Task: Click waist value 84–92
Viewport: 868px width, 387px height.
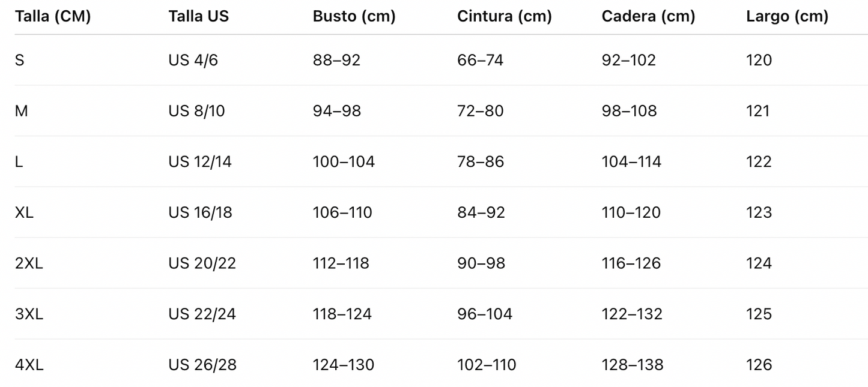Action: [x=481, y=212]
